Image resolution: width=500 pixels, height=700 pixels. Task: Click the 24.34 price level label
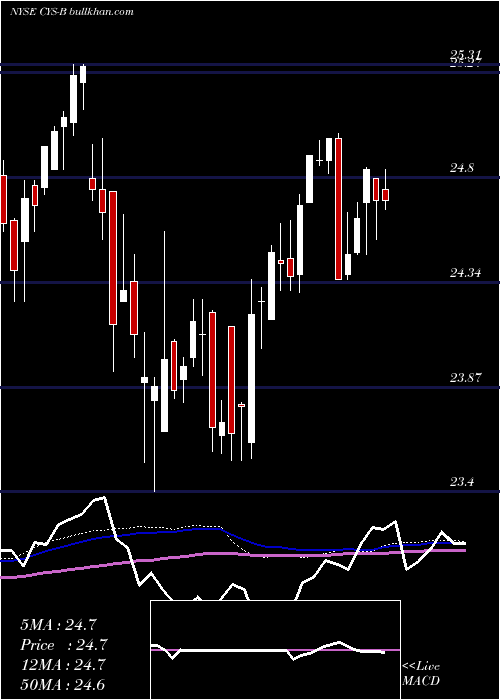pos(465,273)
